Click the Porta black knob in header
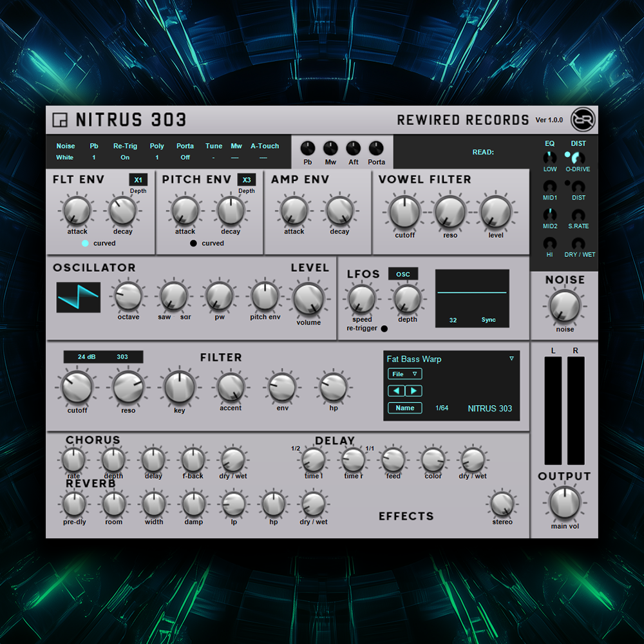 [x=376, y=148]
